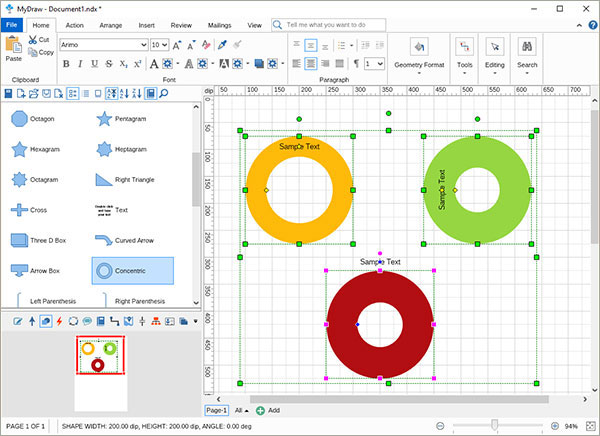Image resolution: width=600 pixels, height=436 pixels.
Task: Click the Cut scissors icon
Action: 33,39
